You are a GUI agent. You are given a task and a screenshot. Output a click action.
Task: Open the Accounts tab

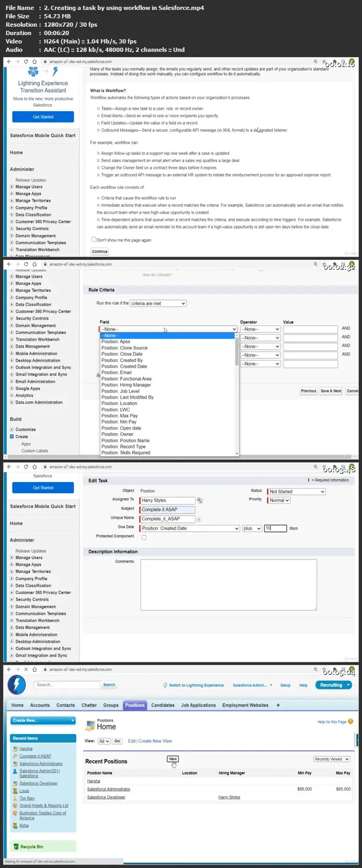click(40, 705)
